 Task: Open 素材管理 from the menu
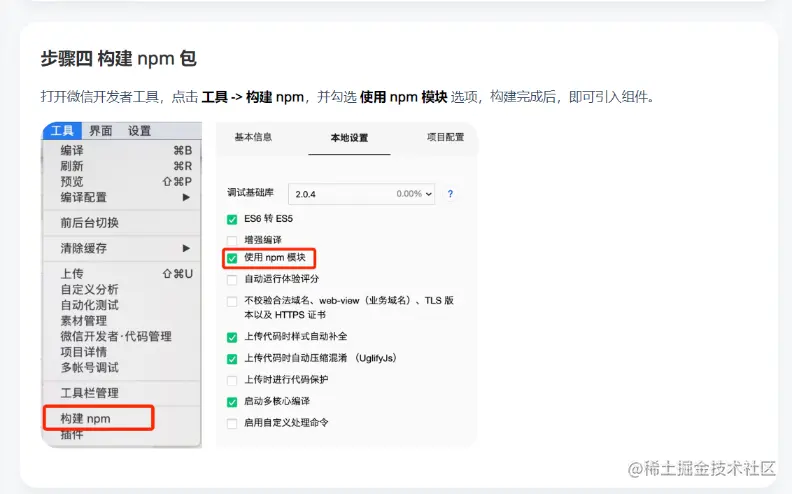pos(122,321)
